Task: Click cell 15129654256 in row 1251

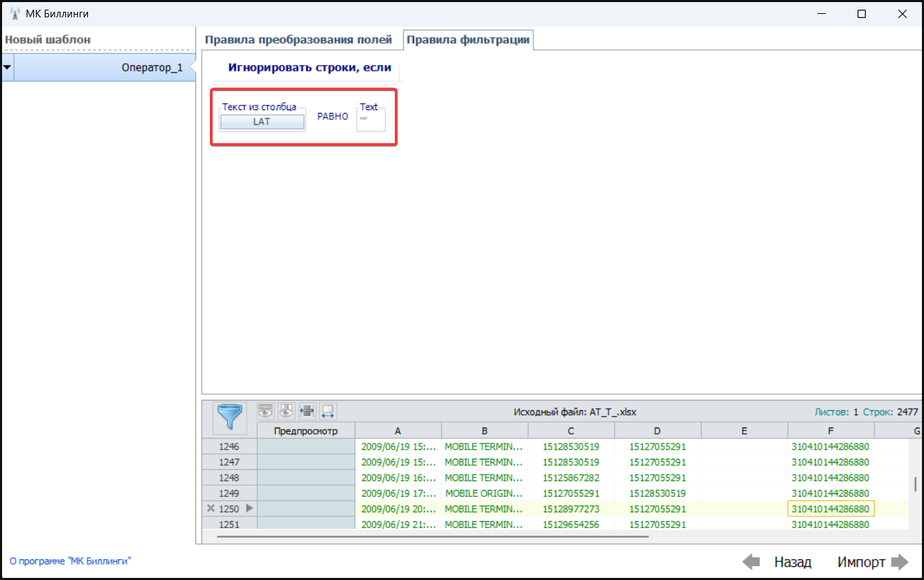Action: (x=571, y=525)
